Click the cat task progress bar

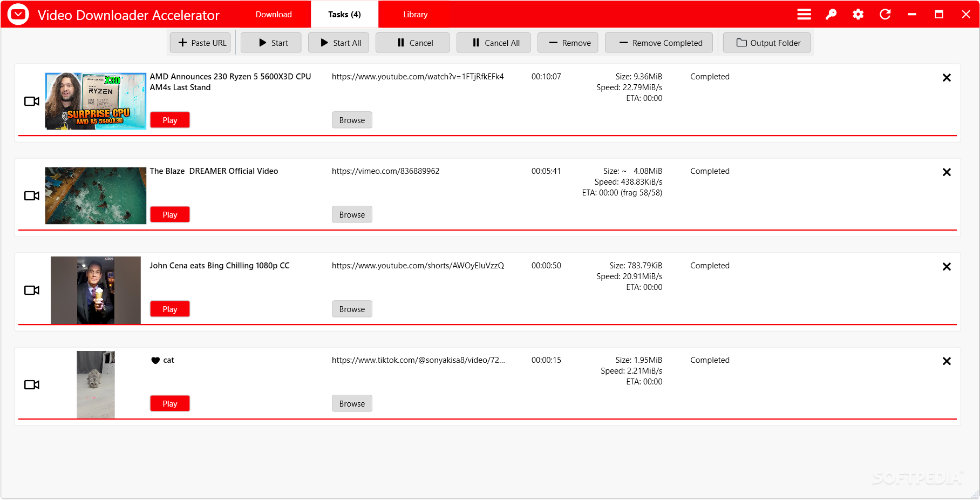(x=487, y=419)
